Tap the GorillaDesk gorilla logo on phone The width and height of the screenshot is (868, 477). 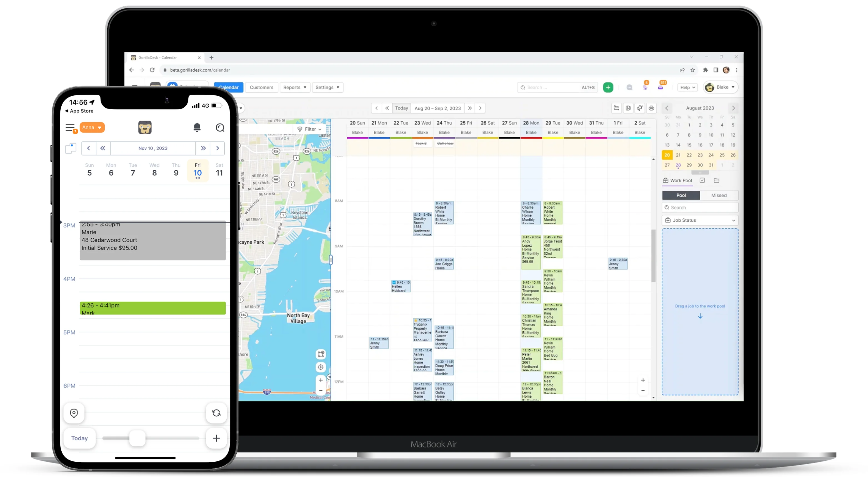click(145, 128)
